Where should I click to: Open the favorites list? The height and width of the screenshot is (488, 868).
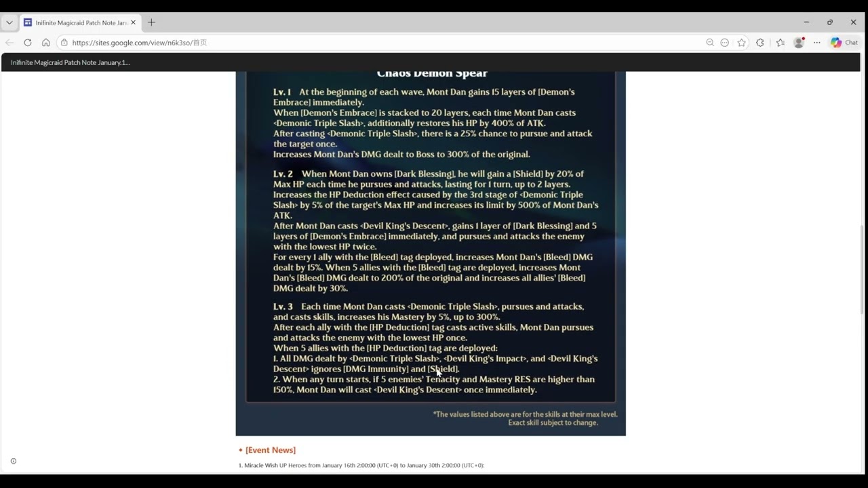click(x=781, y=42)
